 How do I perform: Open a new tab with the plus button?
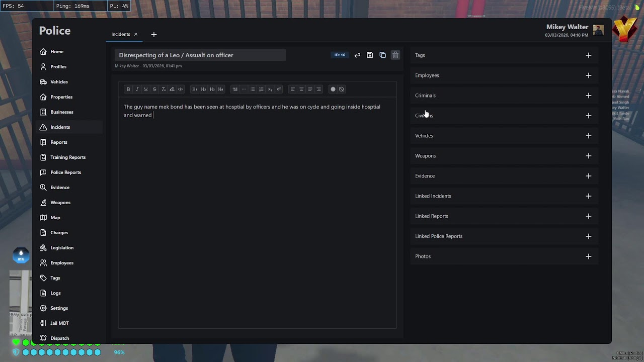click(x=154, y=34)
